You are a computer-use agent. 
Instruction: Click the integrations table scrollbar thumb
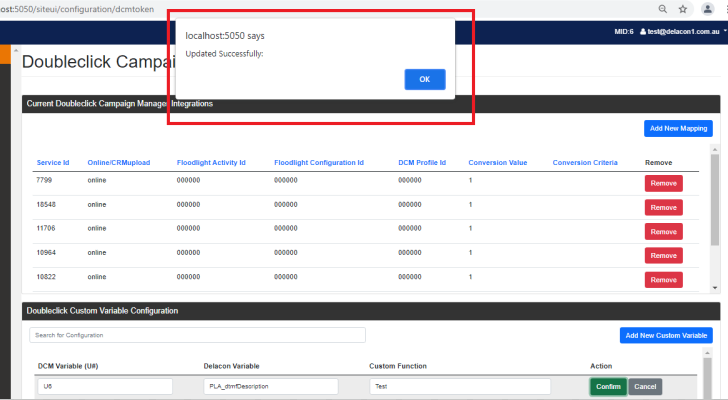(x=715, y=200)
